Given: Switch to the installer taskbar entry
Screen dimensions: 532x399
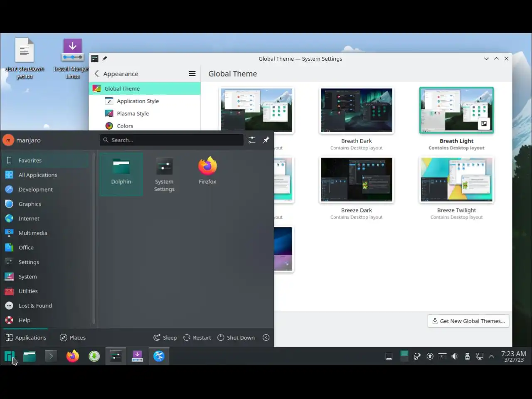Looking at the screenshot, I should 138,356.
